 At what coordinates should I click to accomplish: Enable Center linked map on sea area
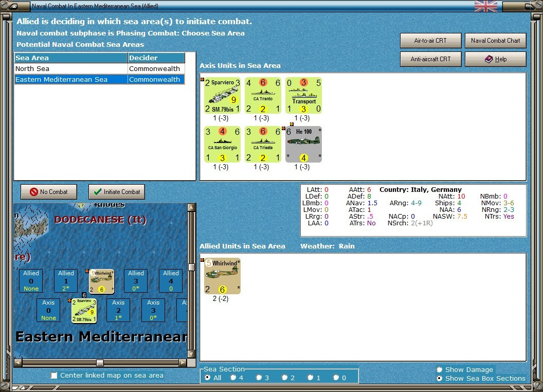54,376
